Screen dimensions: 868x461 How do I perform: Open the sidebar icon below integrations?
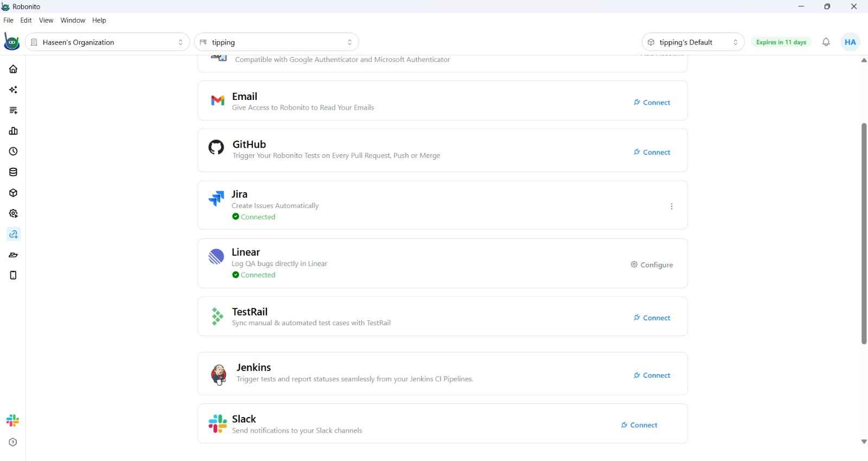[x=13, y=255]
